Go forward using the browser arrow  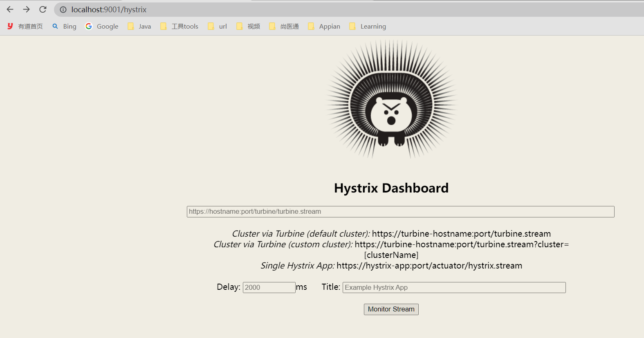pyautogui.click(x=27, y=9)
